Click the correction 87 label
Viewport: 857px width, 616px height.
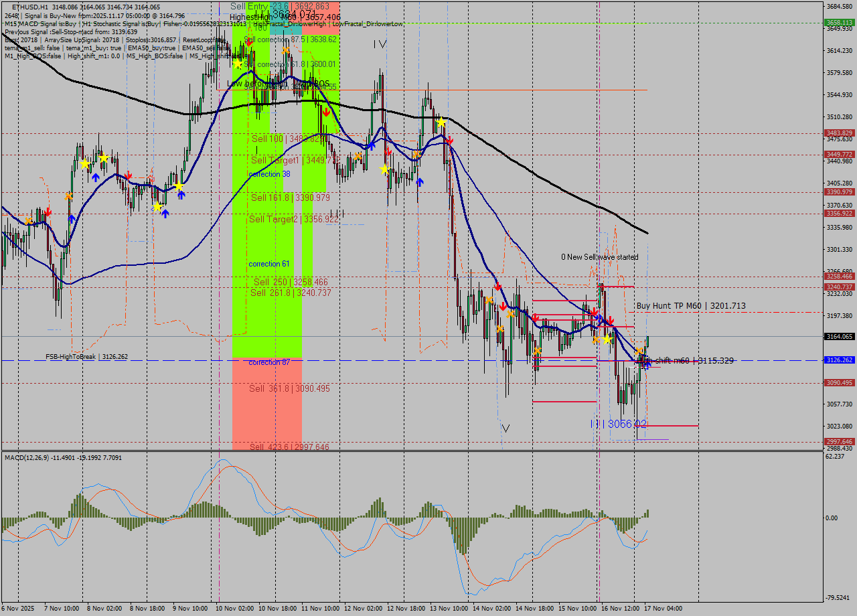(269, 362)
